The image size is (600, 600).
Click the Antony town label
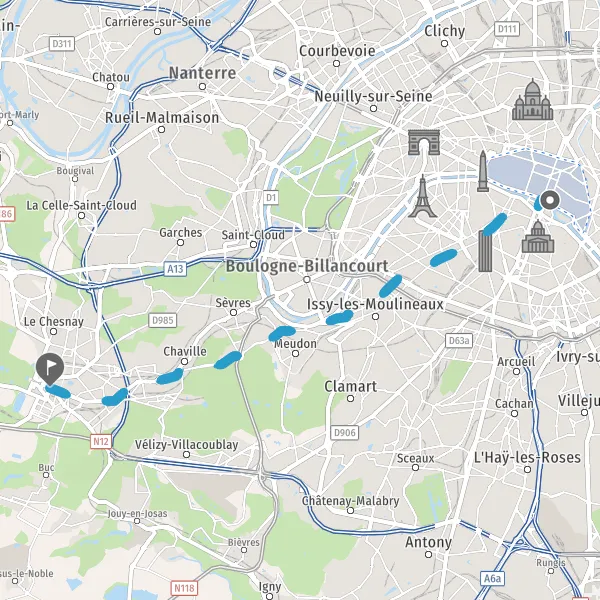tap(428, 542)
